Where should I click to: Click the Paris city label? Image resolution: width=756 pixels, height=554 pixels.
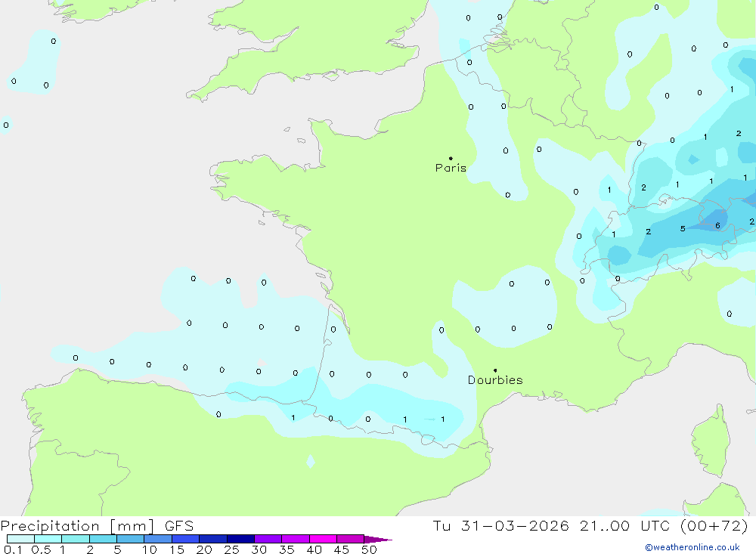coord(451,168)
